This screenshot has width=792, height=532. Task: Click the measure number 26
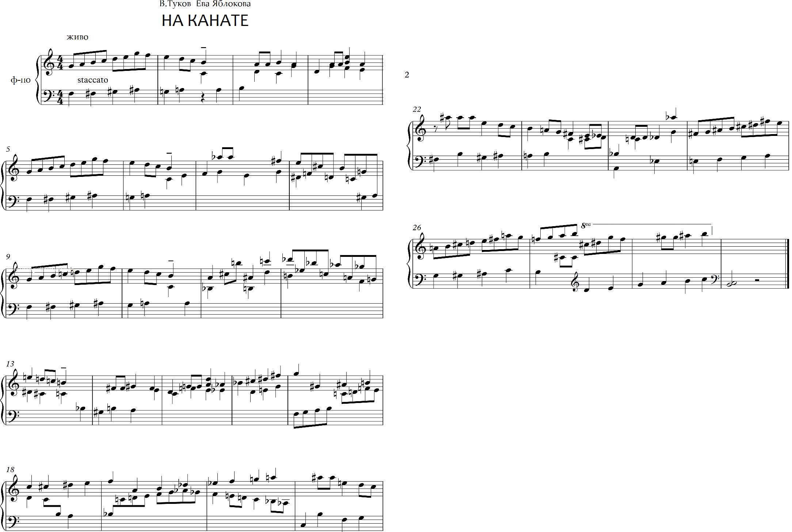[417, 228]
